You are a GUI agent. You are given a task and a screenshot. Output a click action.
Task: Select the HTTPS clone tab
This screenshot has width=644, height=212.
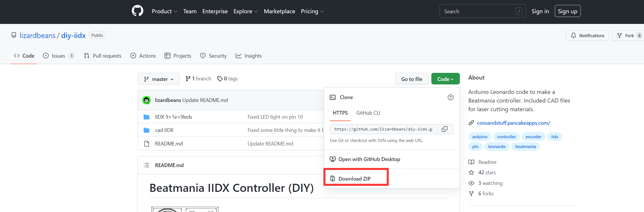coord(340,113)
